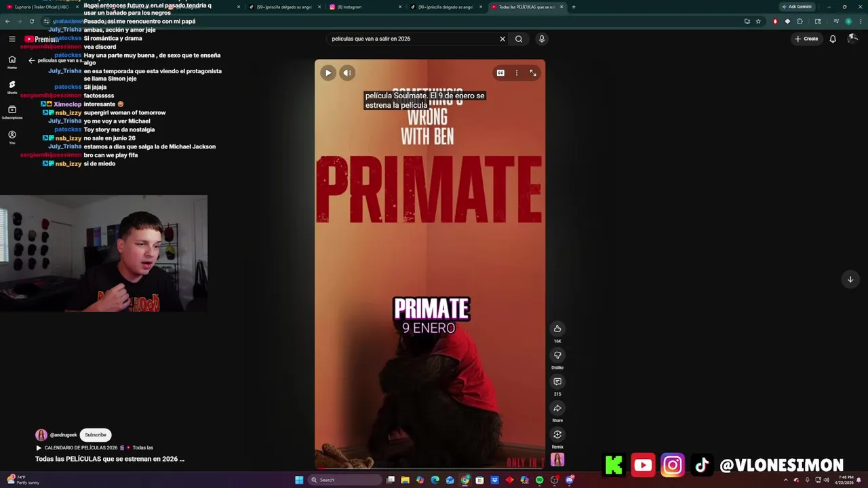Open YouTube notifications bell
868x488 pixels.
(x=833, y=39)
